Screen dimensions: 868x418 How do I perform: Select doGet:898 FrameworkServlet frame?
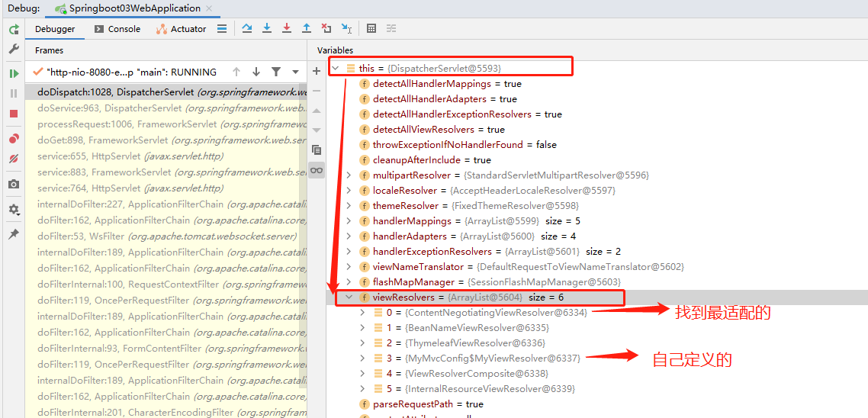[166, 140]
